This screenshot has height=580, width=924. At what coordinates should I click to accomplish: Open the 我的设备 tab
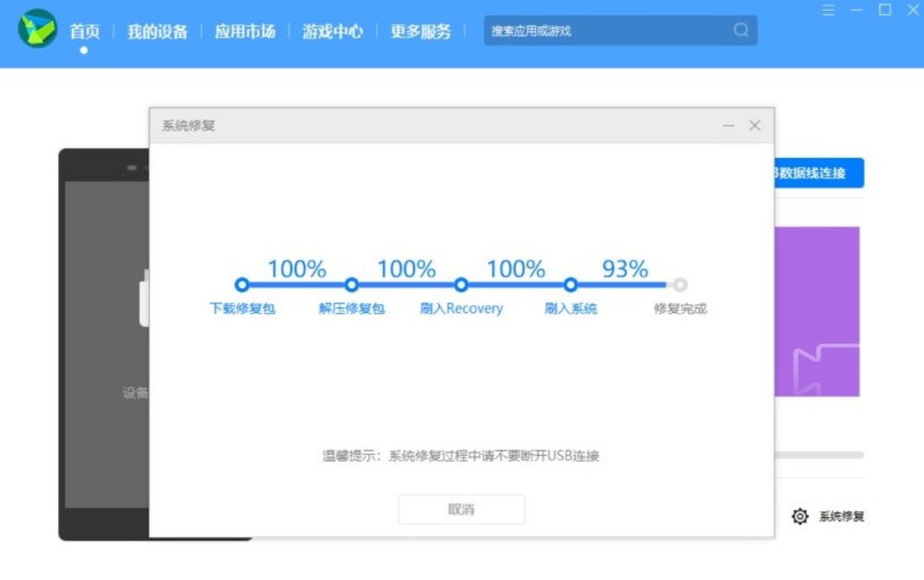[x=157, y=32]
